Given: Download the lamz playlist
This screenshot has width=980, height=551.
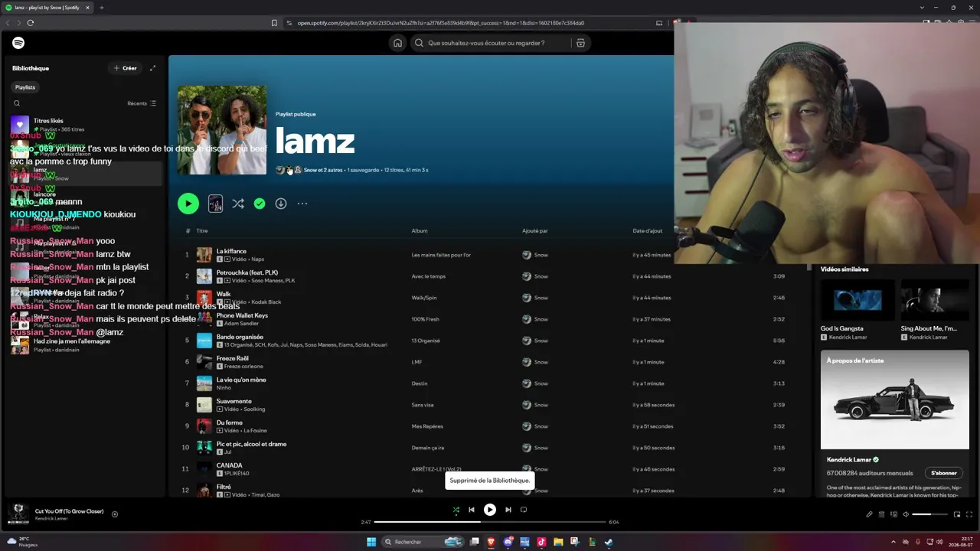Looking at the screenshot, I should pyautogui.click(x=281, y=204).
